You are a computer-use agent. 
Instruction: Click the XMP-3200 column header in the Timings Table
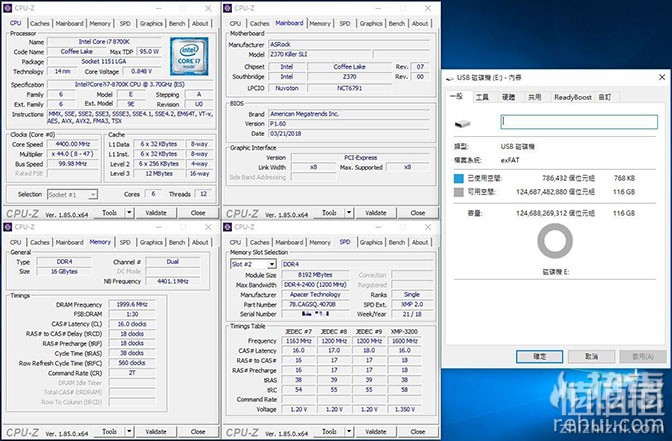pyautogui.click(x=404, y=332)
